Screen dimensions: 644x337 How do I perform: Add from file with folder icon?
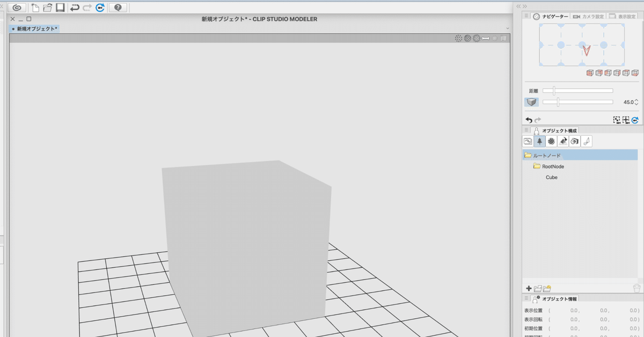tap(538, 289)
